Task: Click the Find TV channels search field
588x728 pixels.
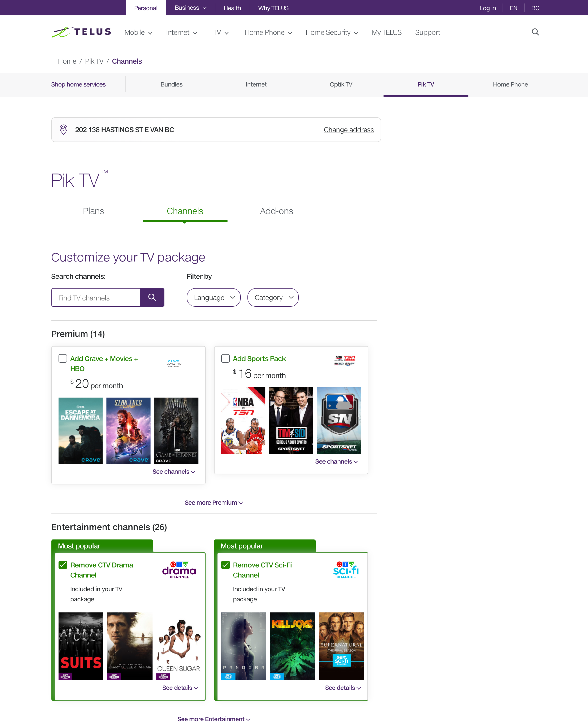Action: click(95, 297)
